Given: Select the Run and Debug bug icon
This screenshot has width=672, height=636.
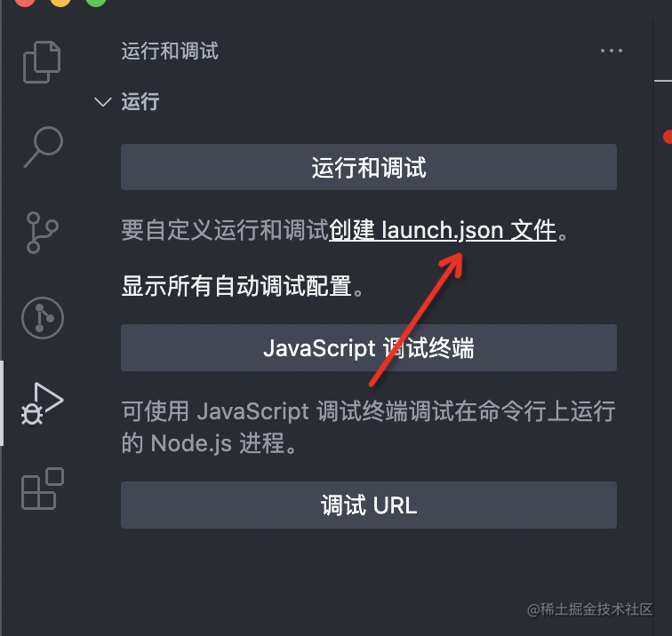Looking at the screenshot, I should click(x=42, y=403).
